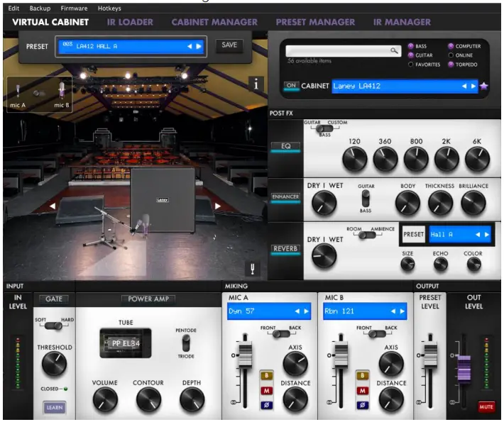Click the mic A icon in the mic selector
This screenshot has width=504, height=422.
(x=18, y=91)
